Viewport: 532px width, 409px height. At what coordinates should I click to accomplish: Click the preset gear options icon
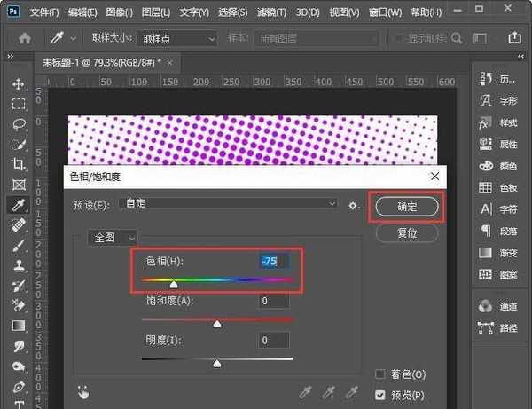[354, 205]
